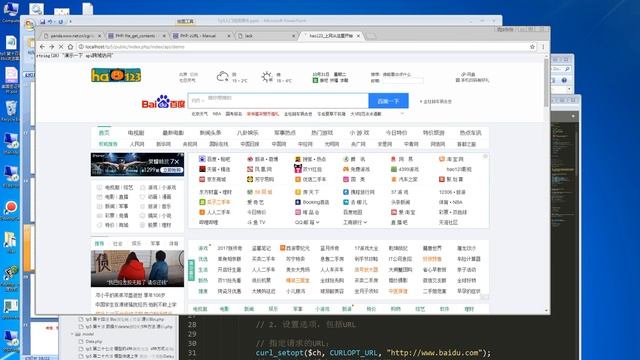Collapse the model folder in editor file tree
640x360 pixels.
[x=72, y=334]
